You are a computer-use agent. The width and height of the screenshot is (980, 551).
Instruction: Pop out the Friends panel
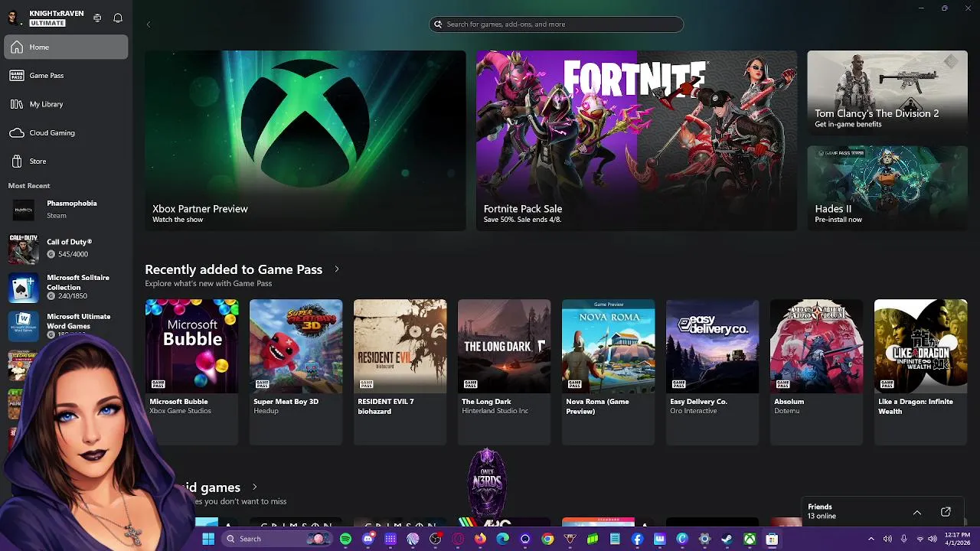point(946,512)
